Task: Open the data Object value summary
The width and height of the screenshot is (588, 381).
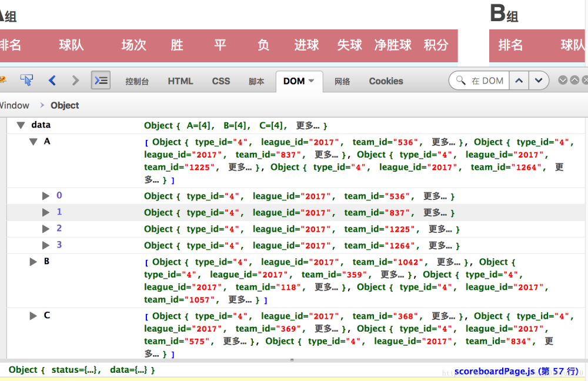Action: click(236, 126)
